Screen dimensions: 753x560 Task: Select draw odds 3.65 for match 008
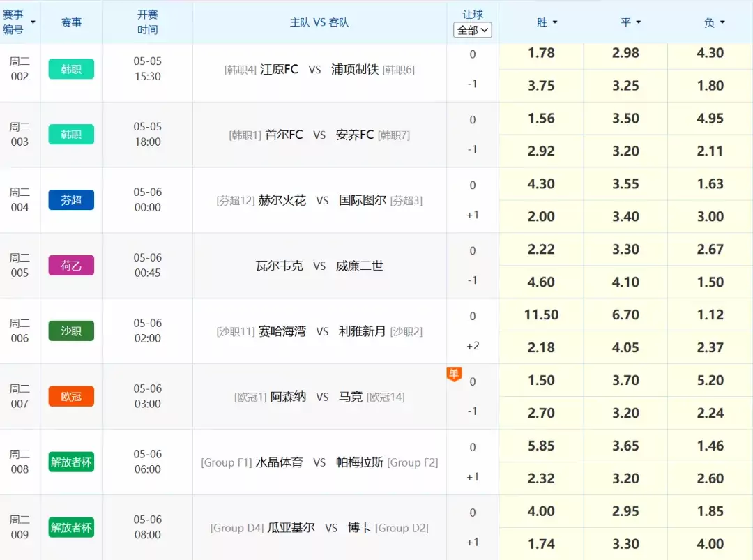pyautogui.click(x=625, y=446)
